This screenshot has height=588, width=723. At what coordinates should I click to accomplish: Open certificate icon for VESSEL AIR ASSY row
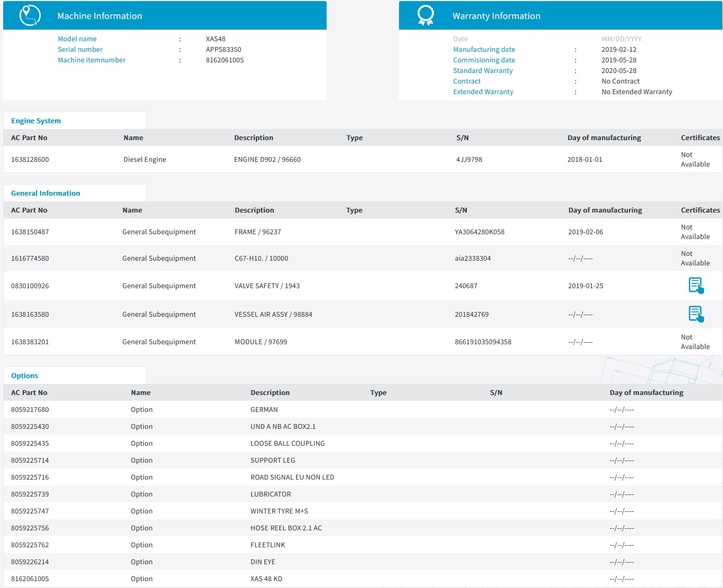[x=696, y=314]
